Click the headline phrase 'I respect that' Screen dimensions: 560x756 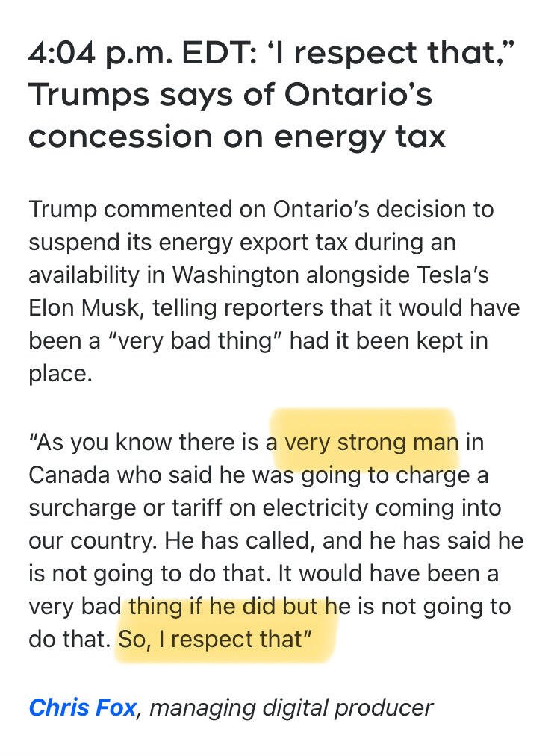tap(389, 52)
